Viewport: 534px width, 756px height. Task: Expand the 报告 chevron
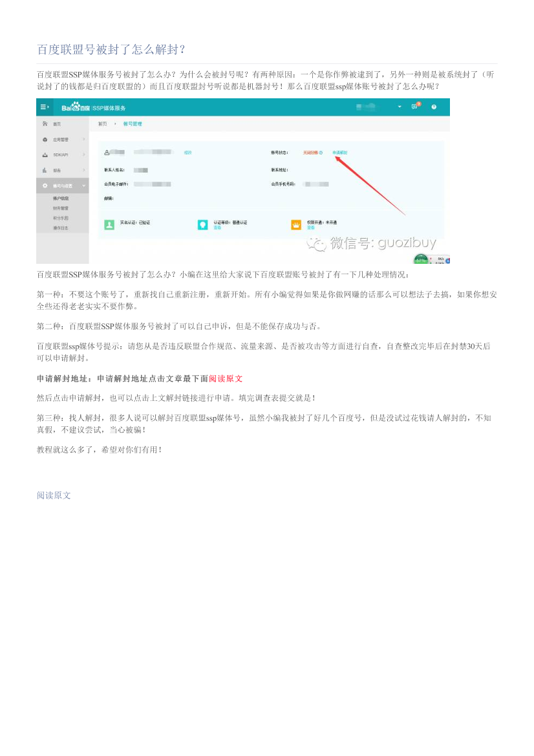[x=84, y=170]
